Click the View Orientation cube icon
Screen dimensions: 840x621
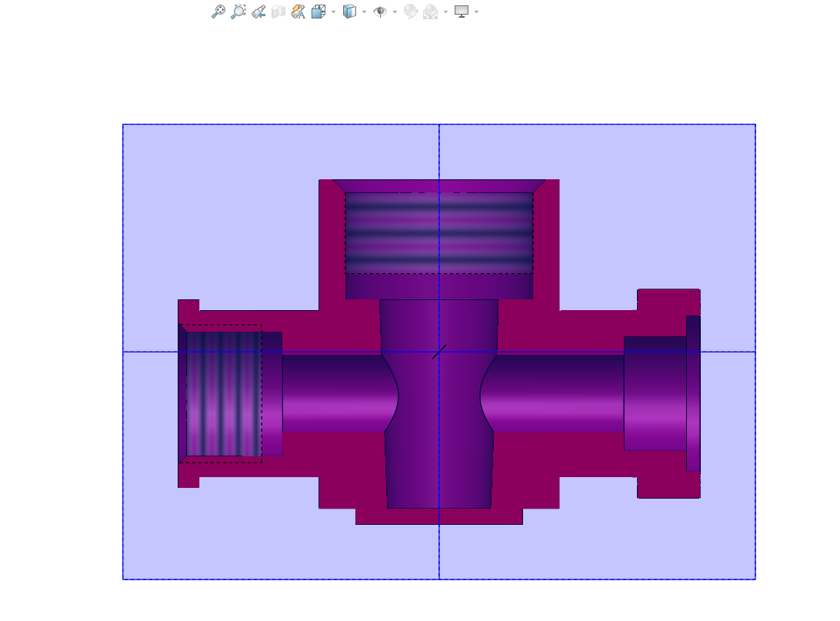(318, 12)
